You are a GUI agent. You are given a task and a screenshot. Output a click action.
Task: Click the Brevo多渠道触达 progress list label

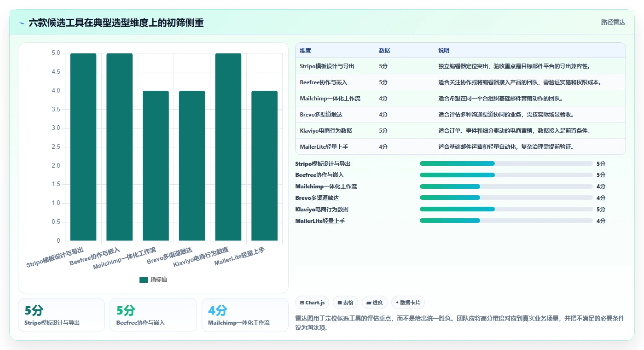click(x=317, y=198)
